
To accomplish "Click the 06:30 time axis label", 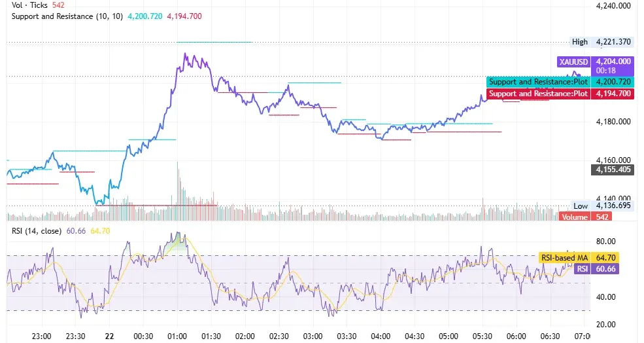I will 550,336.
